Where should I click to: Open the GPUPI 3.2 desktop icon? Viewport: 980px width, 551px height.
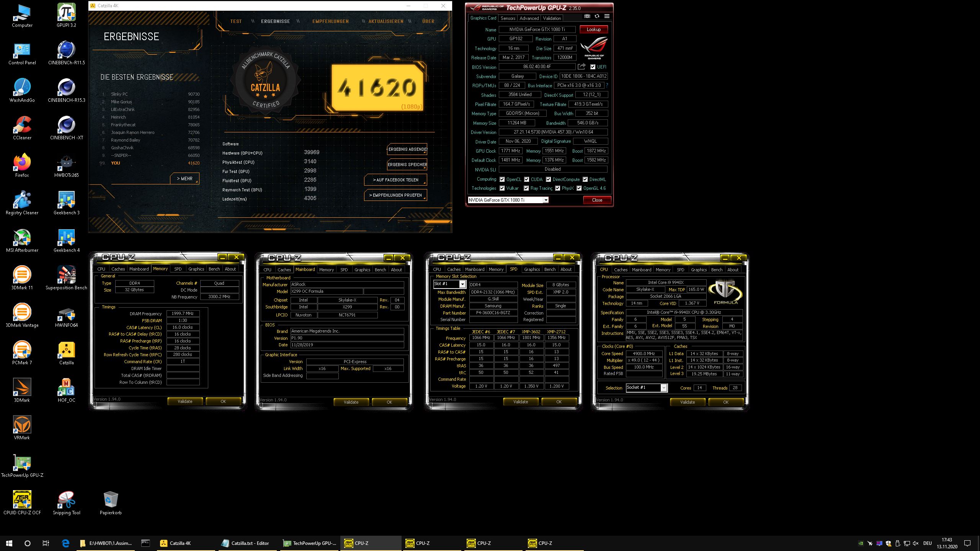tap(67, 15)
